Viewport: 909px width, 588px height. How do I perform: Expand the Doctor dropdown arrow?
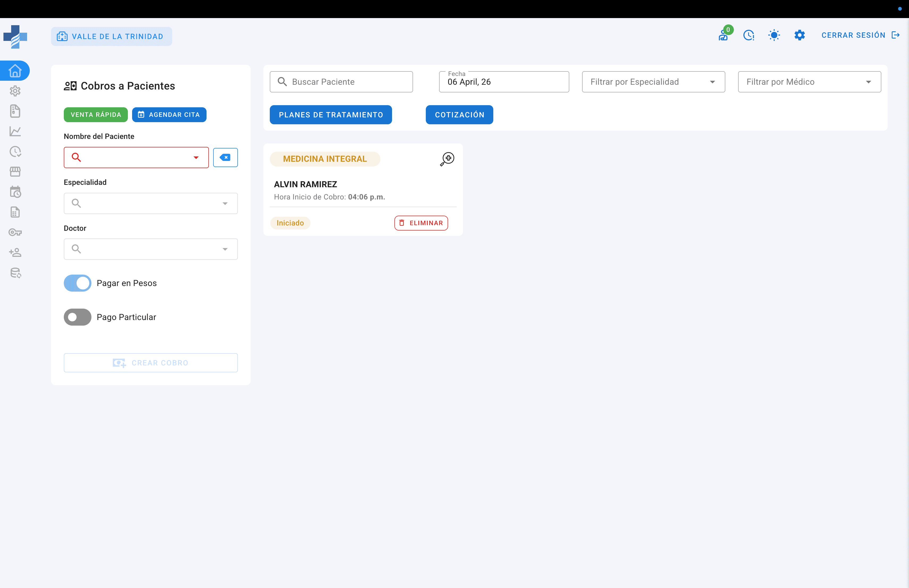(x=225, y=249)
